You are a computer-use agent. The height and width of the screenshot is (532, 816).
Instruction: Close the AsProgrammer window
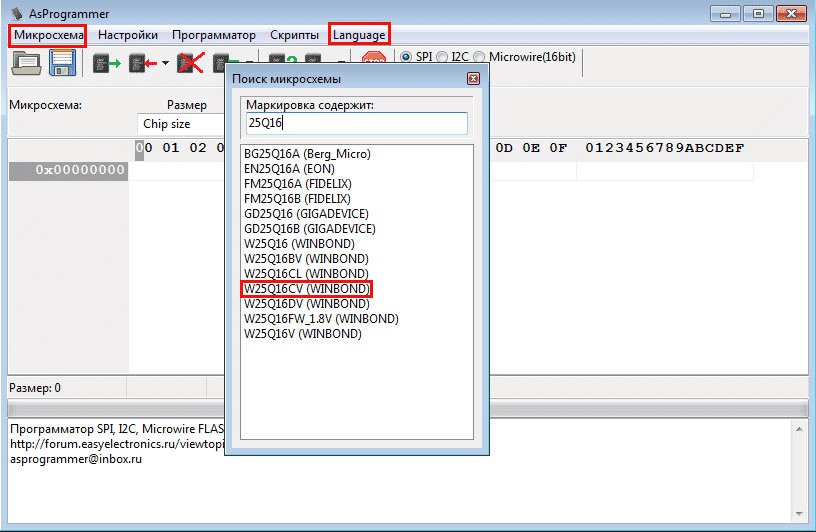791,14
